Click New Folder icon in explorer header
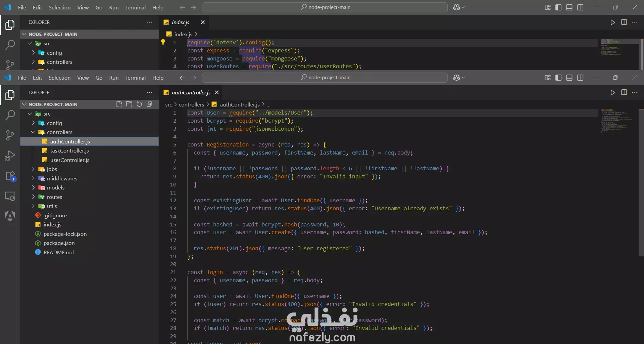This screenshot has width=644, height=344. 129,104
